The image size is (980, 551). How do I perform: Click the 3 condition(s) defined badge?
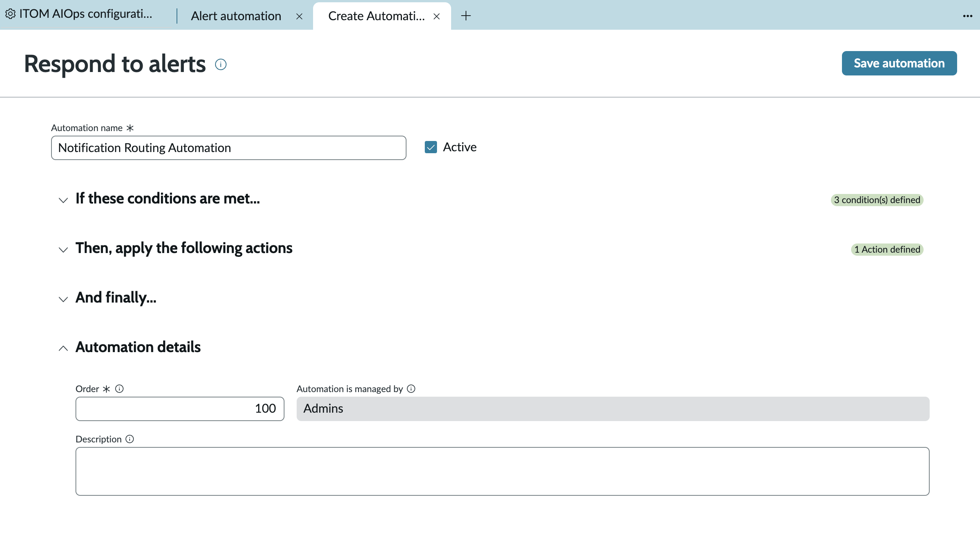pyautogui.click(x=877, y=200)
